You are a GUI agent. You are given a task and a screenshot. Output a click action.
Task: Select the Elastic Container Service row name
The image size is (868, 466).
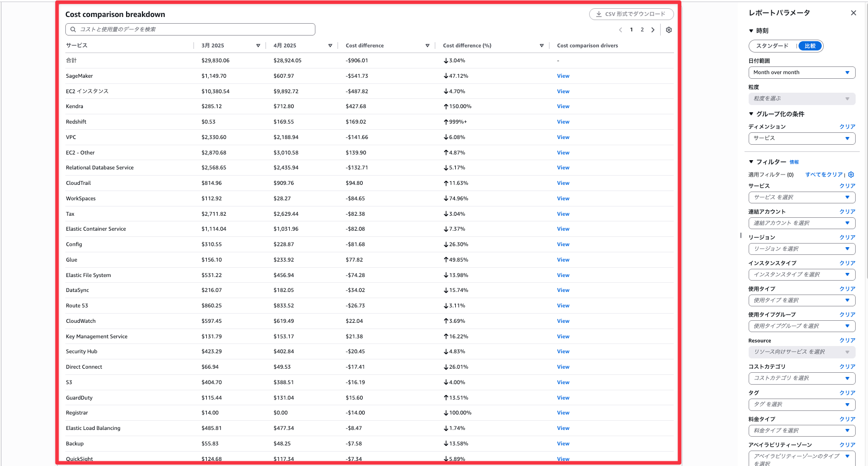click(96, 229)
